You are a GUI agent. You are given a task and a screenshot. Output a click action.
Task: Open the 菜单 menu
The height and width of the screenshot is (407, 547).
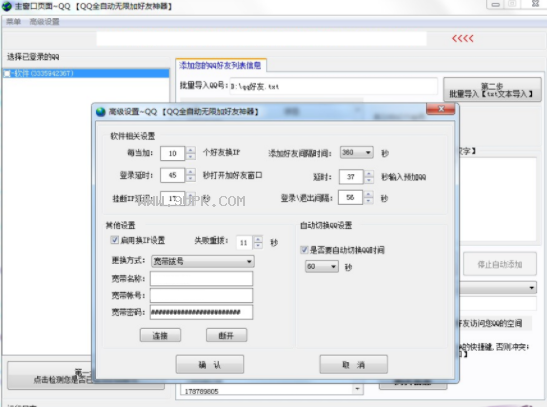coord(13,22)
